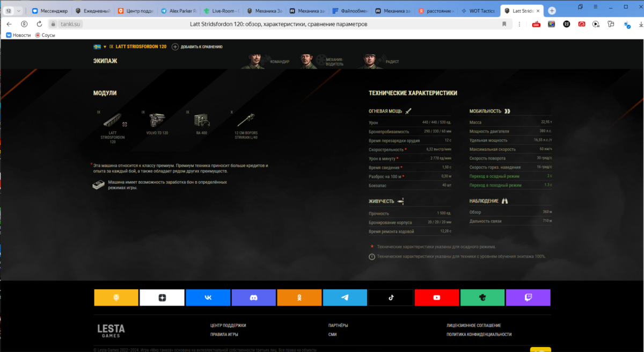Viewport: 644px width, 352px height.
Task: Select the RA 400 radio module
Action: (x=202, y=124)
